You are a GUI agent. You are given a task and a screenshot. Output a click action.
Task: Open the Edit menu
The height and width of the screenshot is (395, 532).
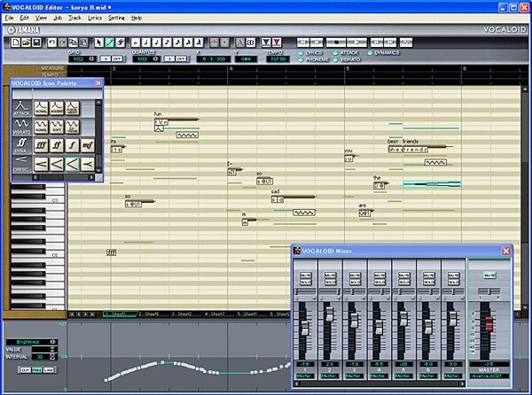click(25, 18)
